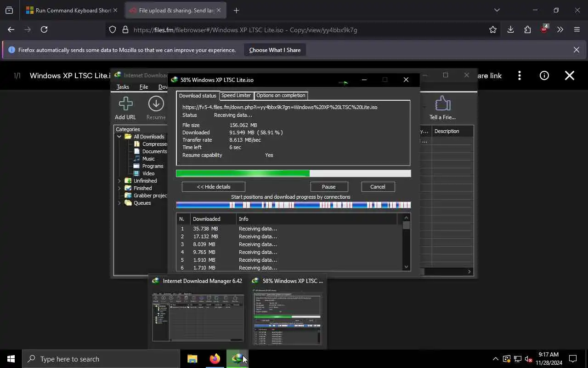The width and height of the screenshot is (588, 368).
Task: Open a new Firefox tab
Action: 236,10
